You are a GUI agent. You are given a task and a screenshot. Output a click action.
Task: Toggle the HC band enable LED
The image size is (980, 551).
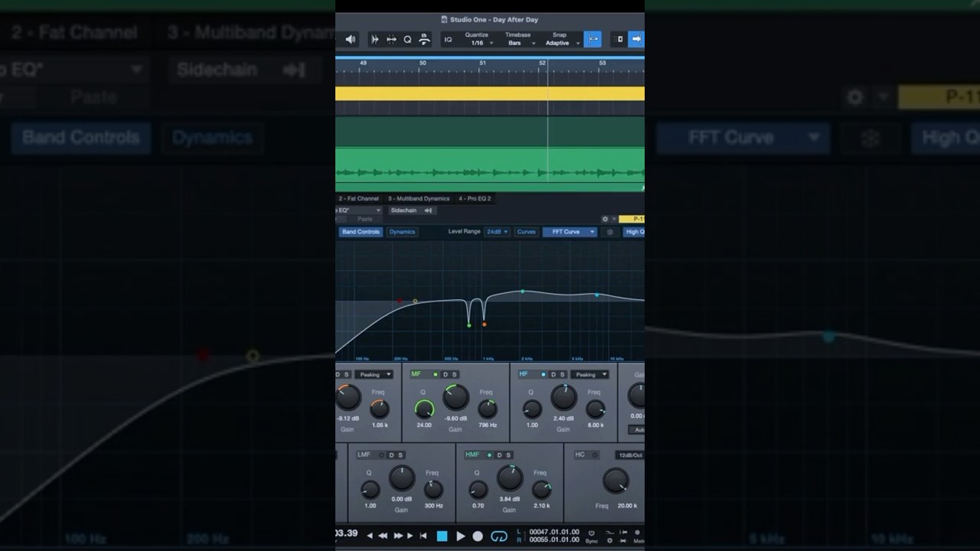tap(594, 455)
